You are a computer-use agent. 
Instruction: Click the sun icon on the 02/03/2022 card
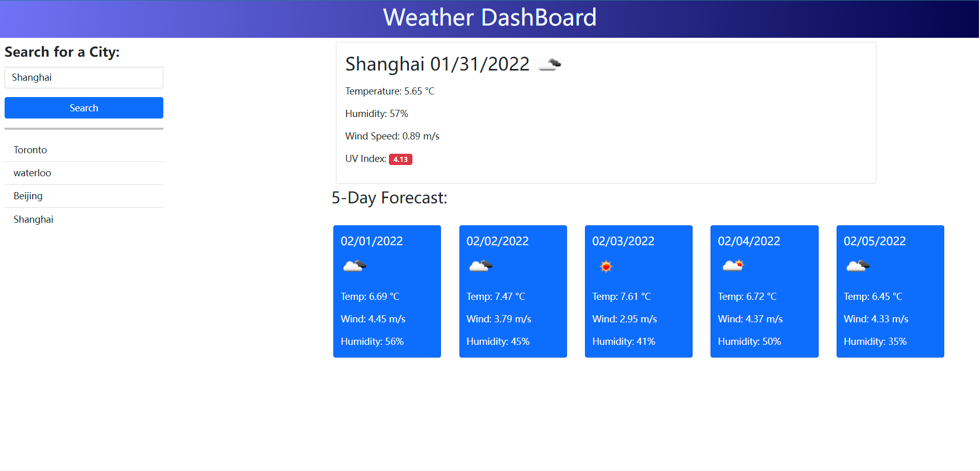click(606, 266)
